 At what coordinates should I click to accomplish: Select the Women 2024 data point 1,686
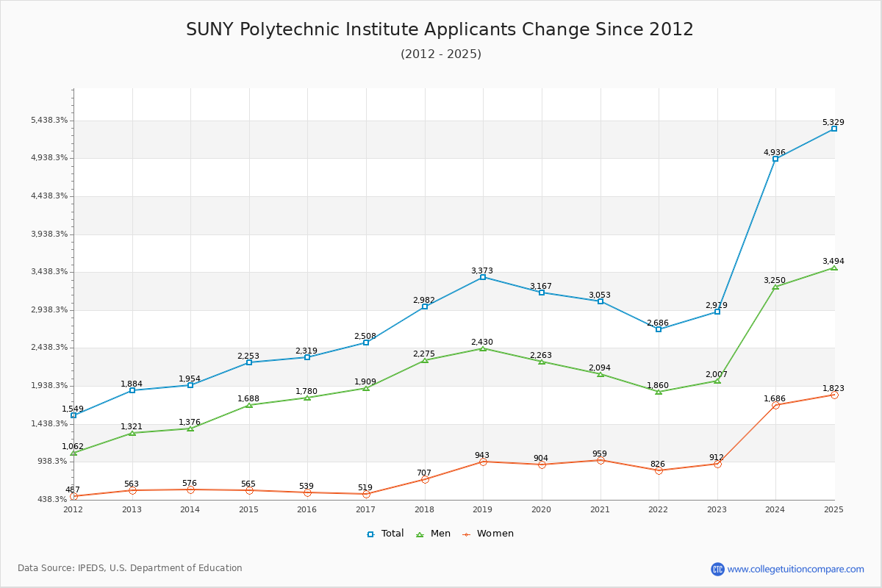[775, 405]
